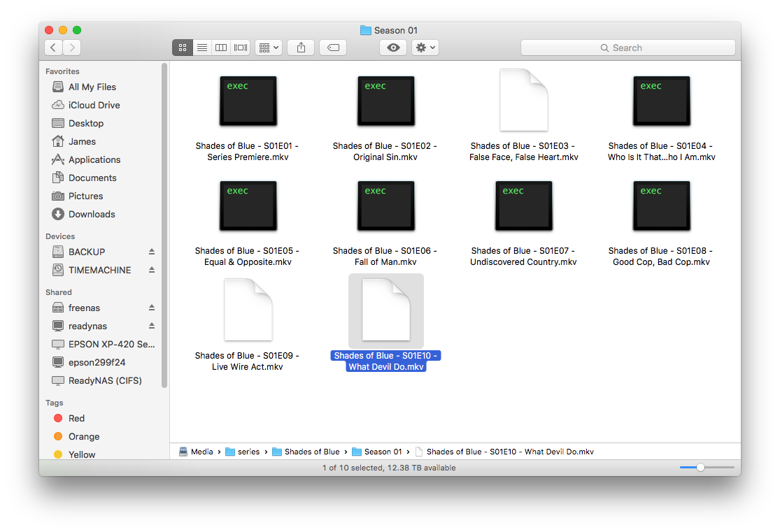This screenshot has width=780, height=532.
Task: Click the series folder in path bar
Action: point(242,452)
